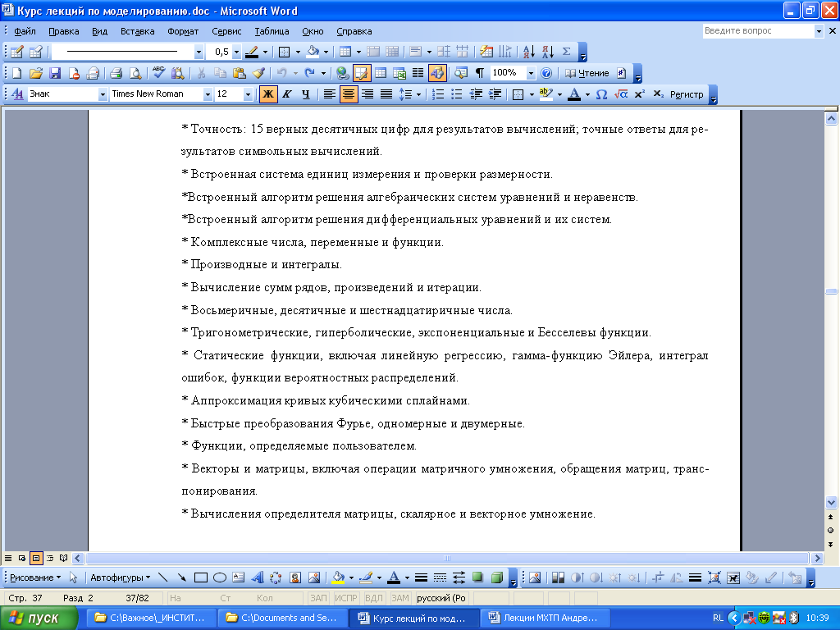Toggle Italic formatting (К)
The width and height of the screenshot is (840, 630).
click(286, 94)
